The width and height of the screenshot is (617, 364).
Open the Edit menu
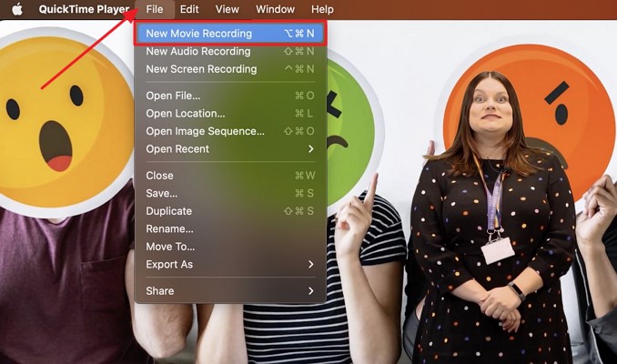coord(189,9)
